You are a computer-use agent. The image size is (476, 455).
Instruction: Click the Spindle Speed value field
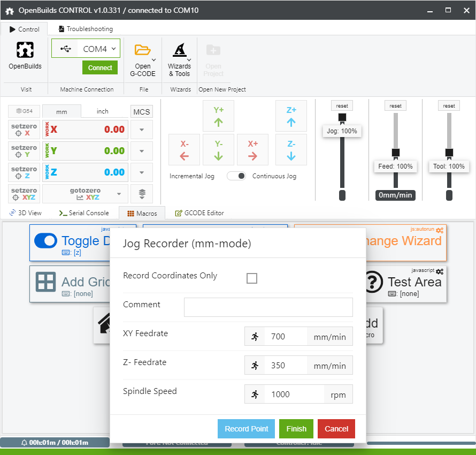(x=294, y=395)
